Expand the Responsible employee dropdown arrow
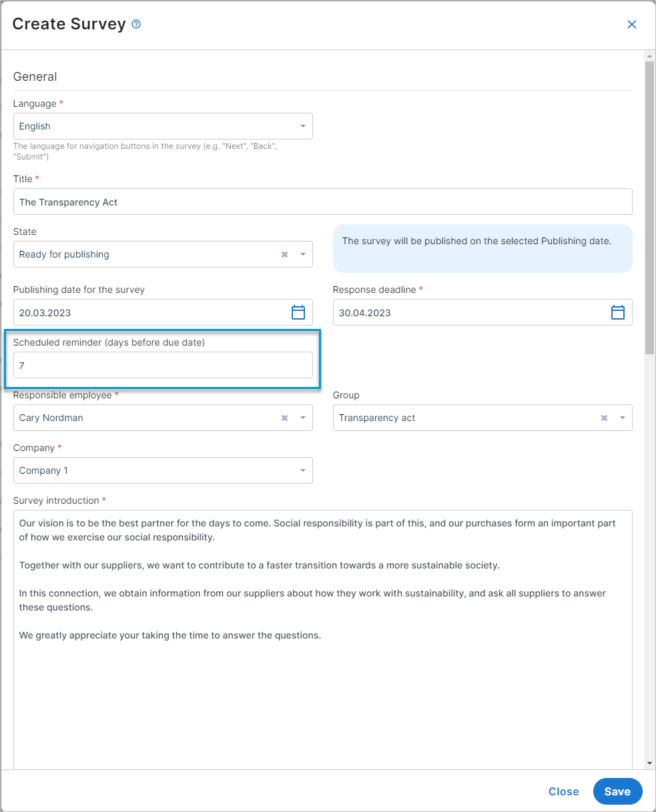Viewport: 656px width, 812px height. pyautogui.click(x=303, y=418)
